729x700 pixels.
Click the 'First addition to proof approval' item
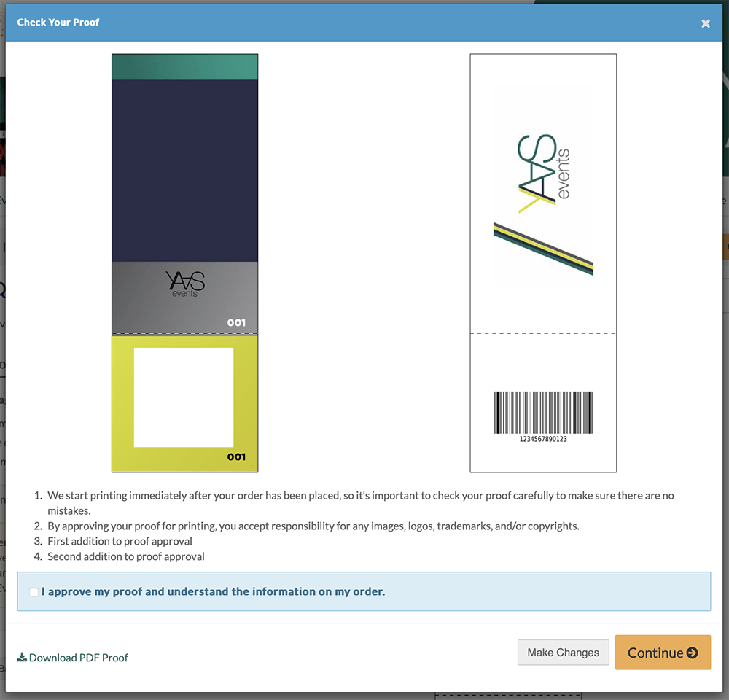pos(120,541)
